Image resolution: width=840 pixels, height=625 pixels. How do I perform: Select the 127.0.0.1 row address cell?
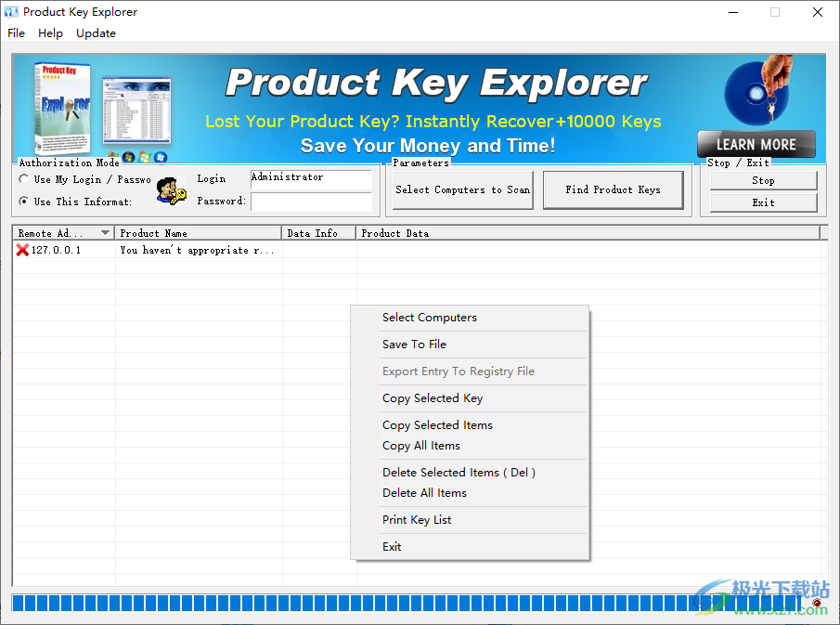[x=56, y=250]
